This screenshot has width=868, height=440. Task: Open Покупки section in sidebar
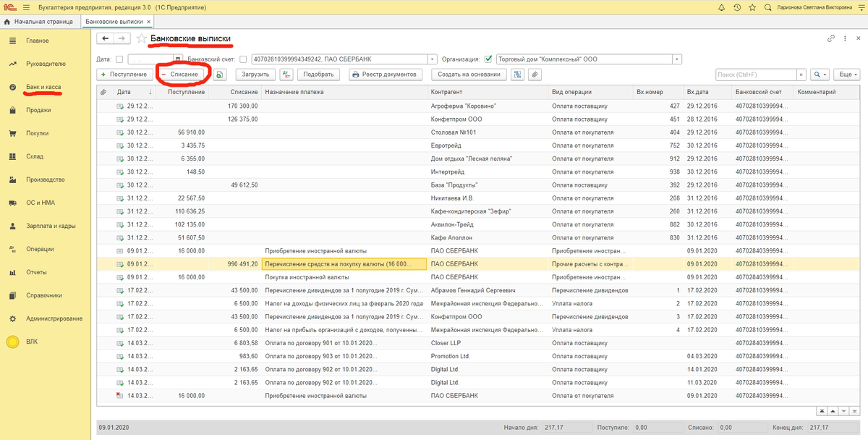coord(46,133)
